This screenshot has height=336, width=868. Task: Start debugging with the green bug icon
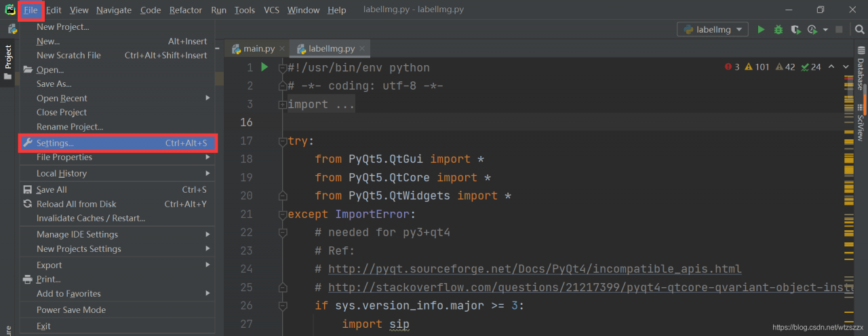778,29
